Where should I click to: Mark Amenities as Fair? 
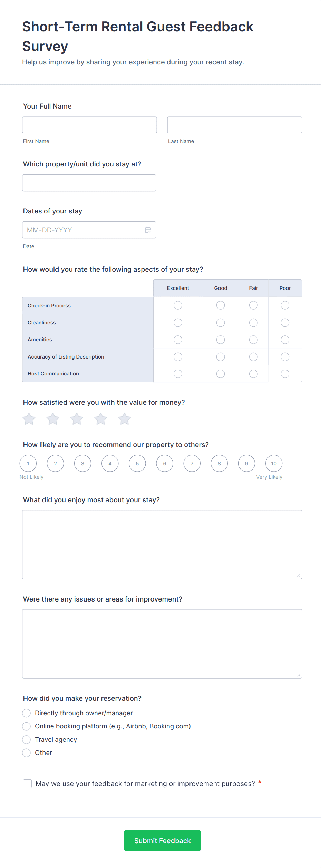click(x=253, y=340)
